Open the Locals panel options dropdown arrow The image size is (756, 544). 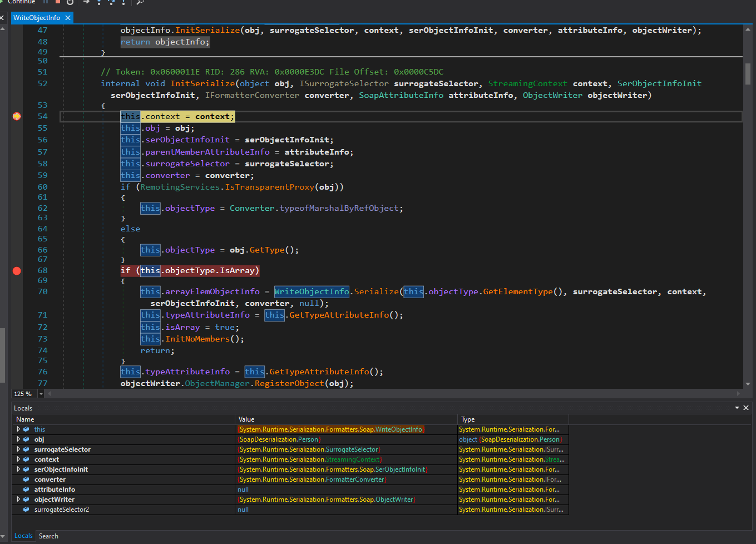pyautogui.click(x=737, y=408)
